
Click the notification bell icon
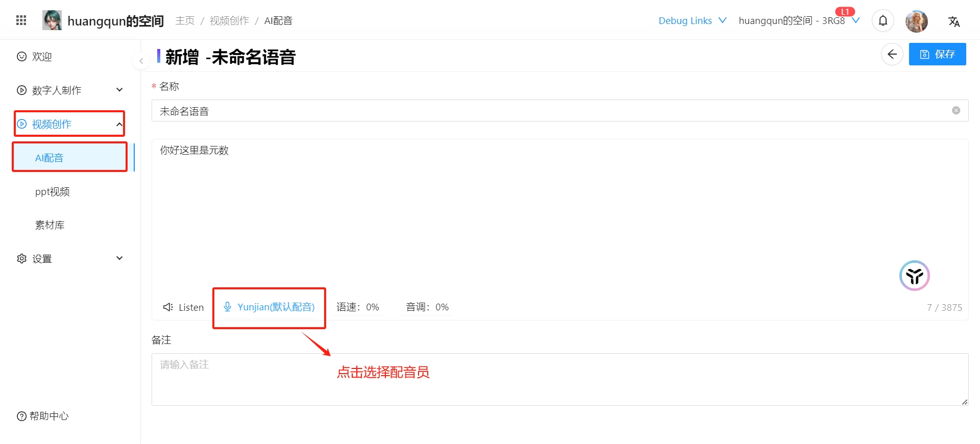883,21
